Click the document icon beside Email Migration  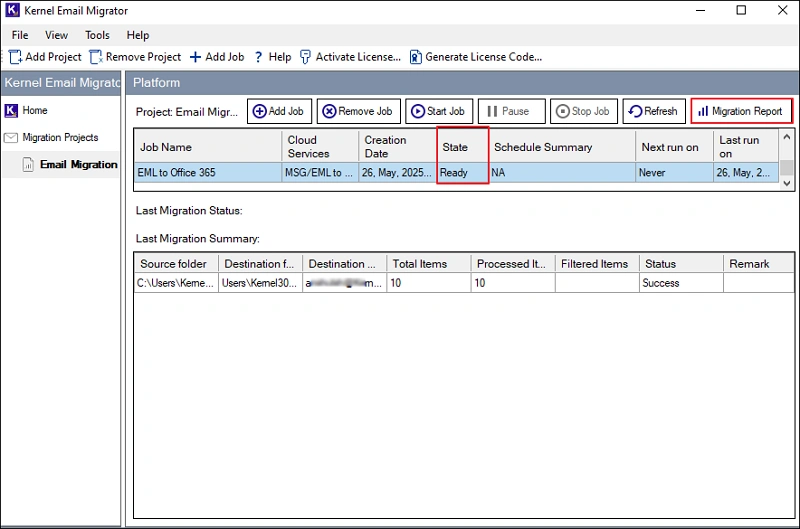click(x=28, y=165)
